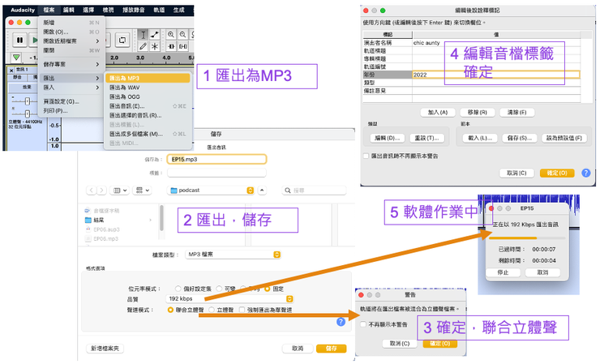Click the 儲存 button in save dialog
Screen dimensions: 600x364
point(332,349)
